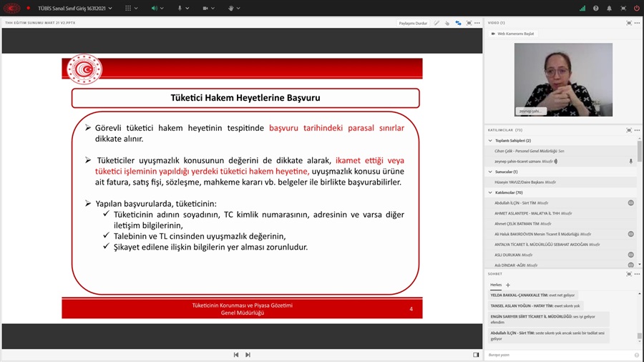644x362 pixels.
Task: Select Ahmet ÇELİK BATMAN TİM attendee
Action: pyautogui.click(x=561, y=224)
